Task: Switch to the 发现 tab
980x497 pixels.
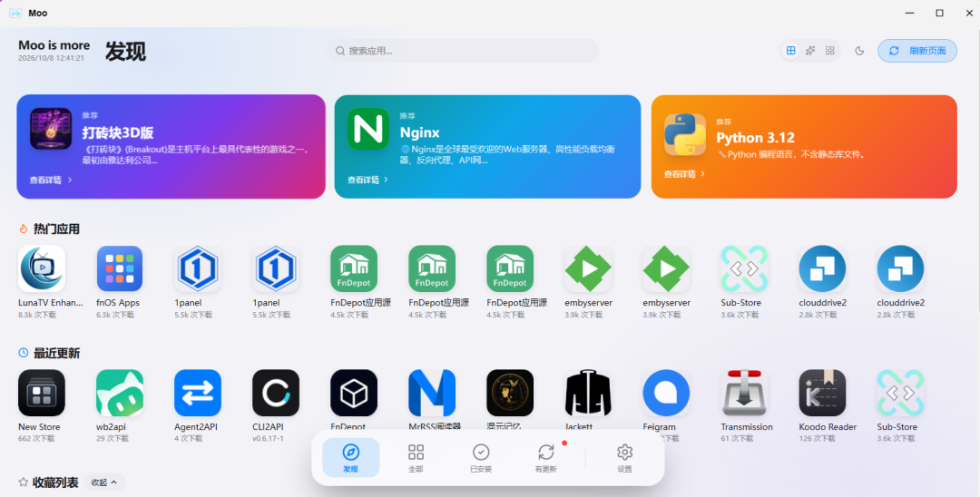Action: point(350,458)
